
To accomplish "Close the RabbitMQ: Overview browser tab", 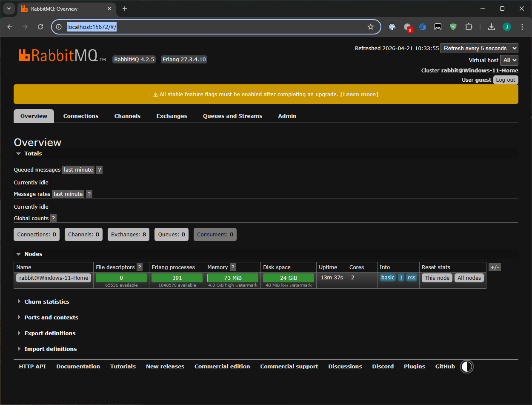I will click(x=109, y=9).
